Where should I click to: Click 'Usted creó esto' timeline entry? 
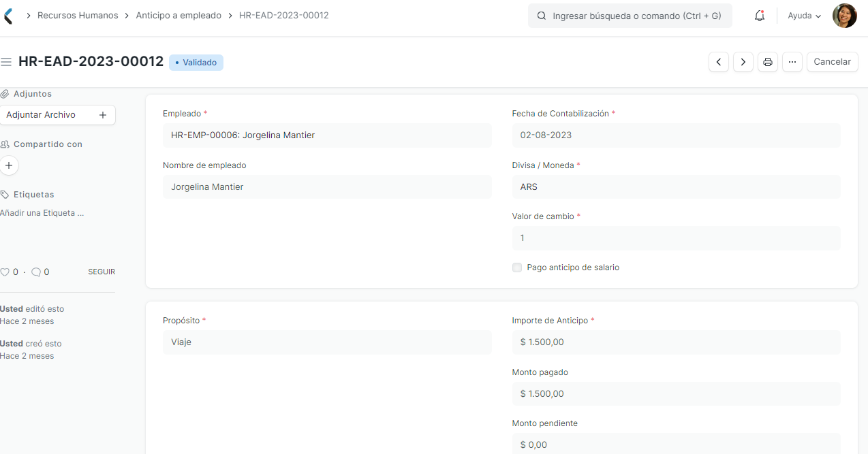[31, 344]
